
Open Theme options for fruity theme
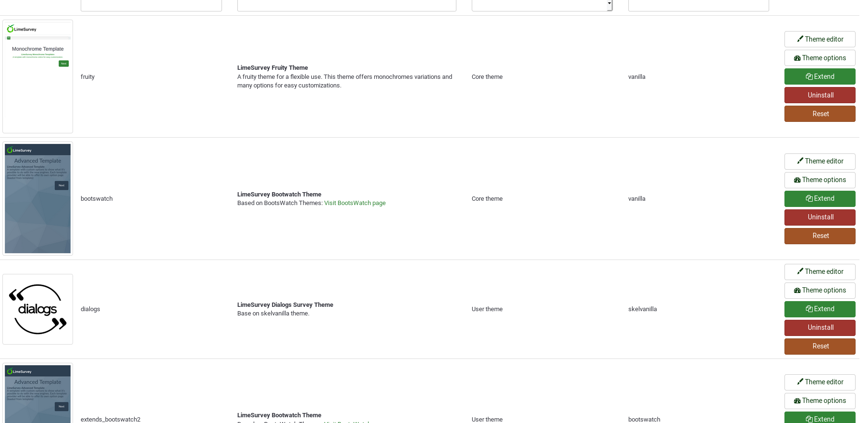tap(819, 58)
